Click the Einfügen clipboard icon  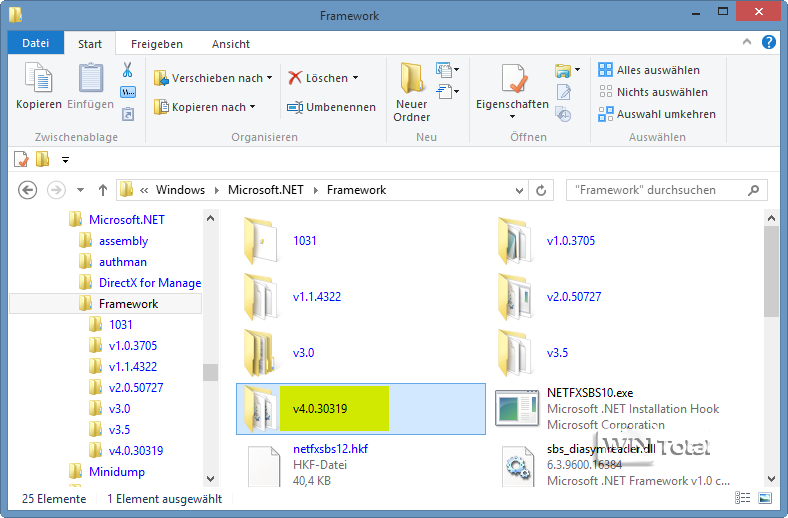click(x=90, y=78)
